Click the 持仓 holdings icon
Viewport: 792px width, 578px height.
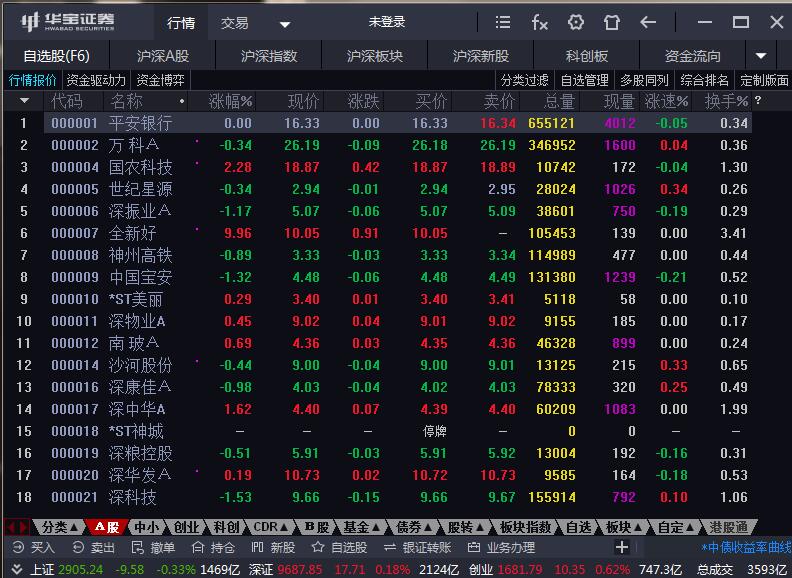[x=213, y=547]
